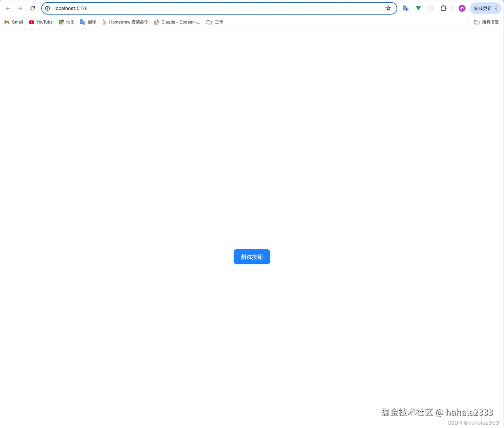Open YouTube from the bookmarks bar
This screenshot has width=504, height=428.
tap(41, 22)
